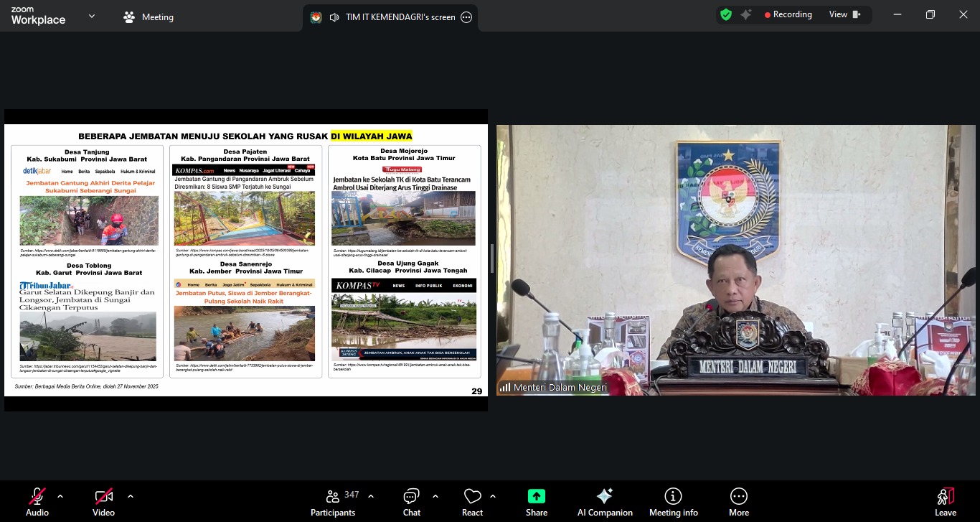Open the AI Companion
Viewport: 980px width, 522px height.
pyautogui.click(x=605, y=501)
